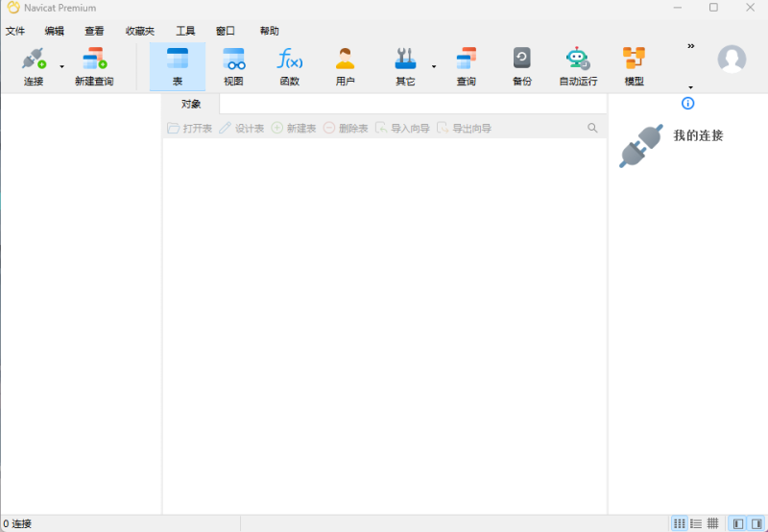
Task: Expand the 连接 (Connection) dropdown arrow
Action: pyautogui.click(x=62, y=67)
